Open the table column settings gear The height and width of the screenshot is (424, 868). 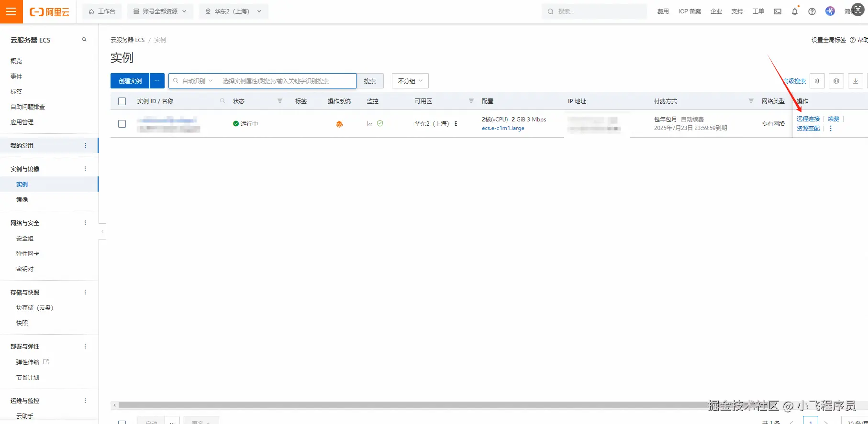[x=836, y=81]
